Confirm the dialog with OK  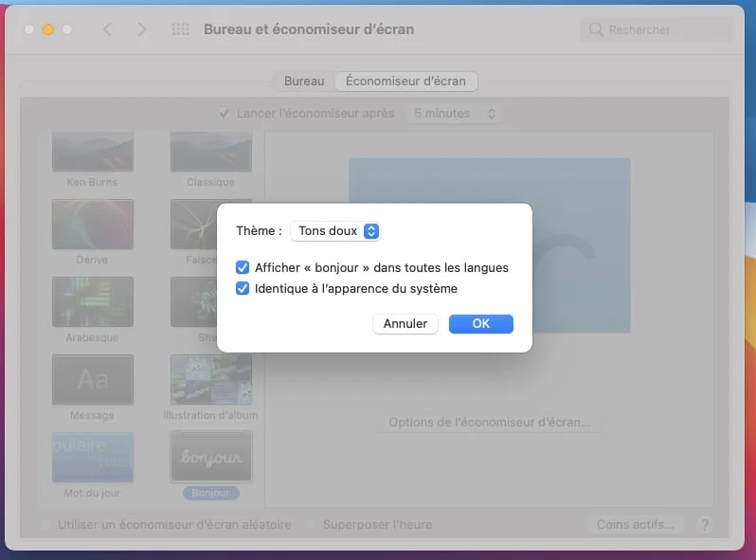coord(480,324)
